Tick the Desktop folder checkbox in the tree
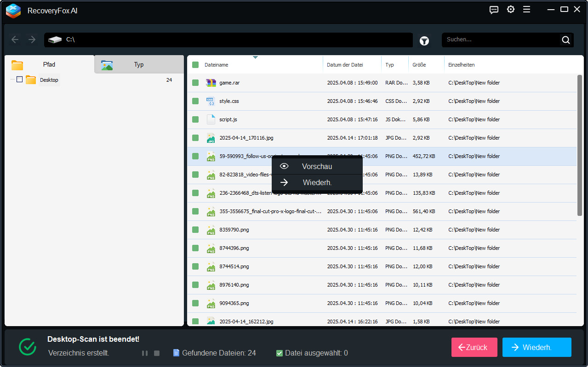 pos(19,79)
